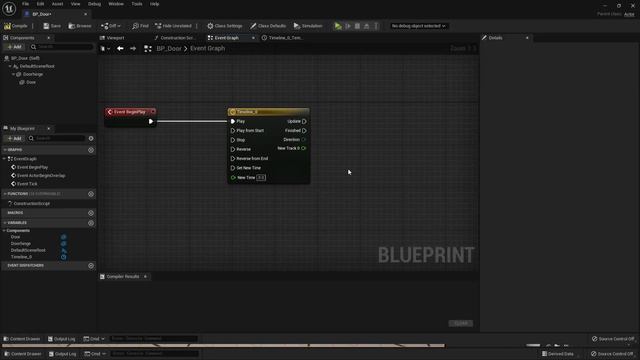Toggle Simulation mode
640x360 pixels.
click(x=308, y=26)
